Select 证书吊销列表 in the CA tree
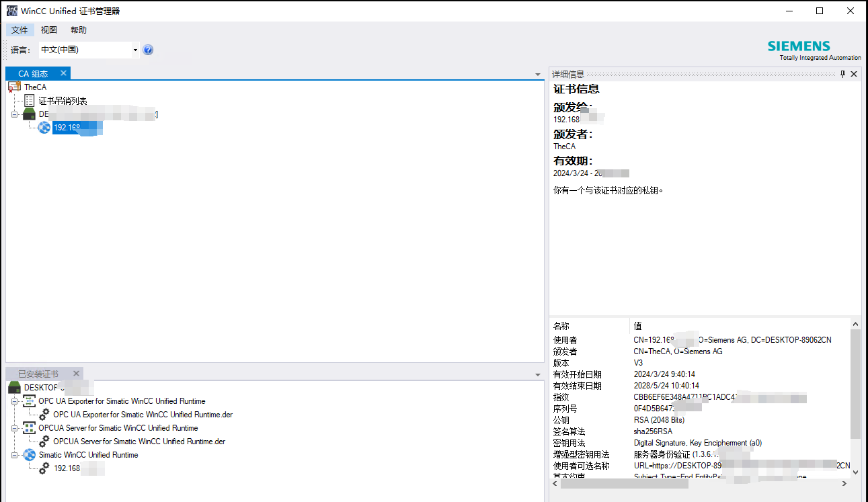The image size is (868, 502). [x=63, y=101]
